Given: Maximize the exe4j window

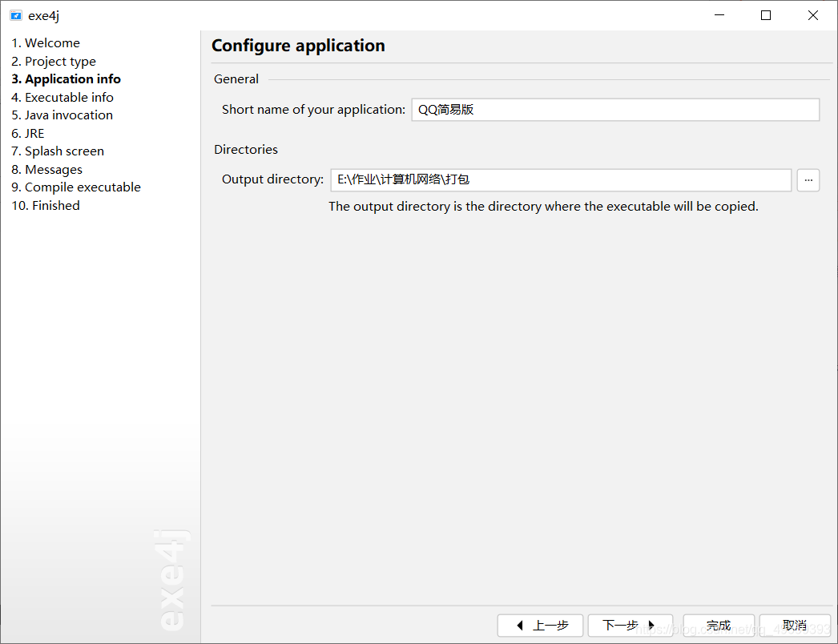Looking at the screenshot, I should 766,15.
